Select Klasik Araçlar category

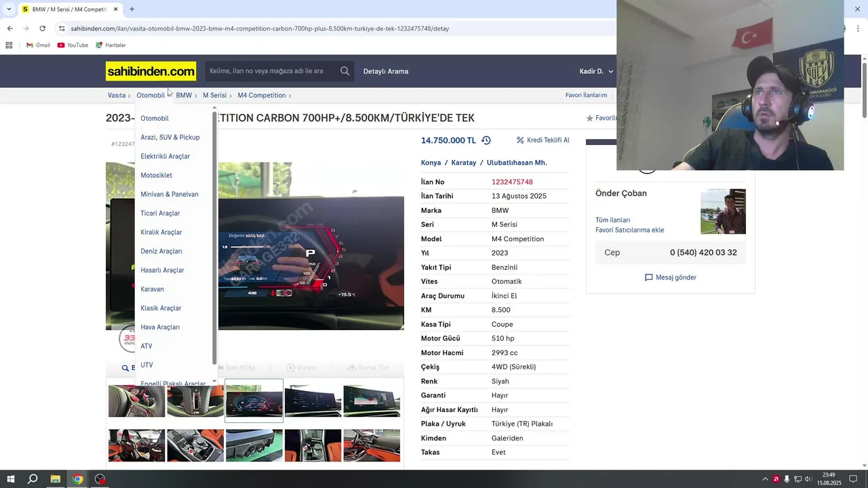click(161, 308)
